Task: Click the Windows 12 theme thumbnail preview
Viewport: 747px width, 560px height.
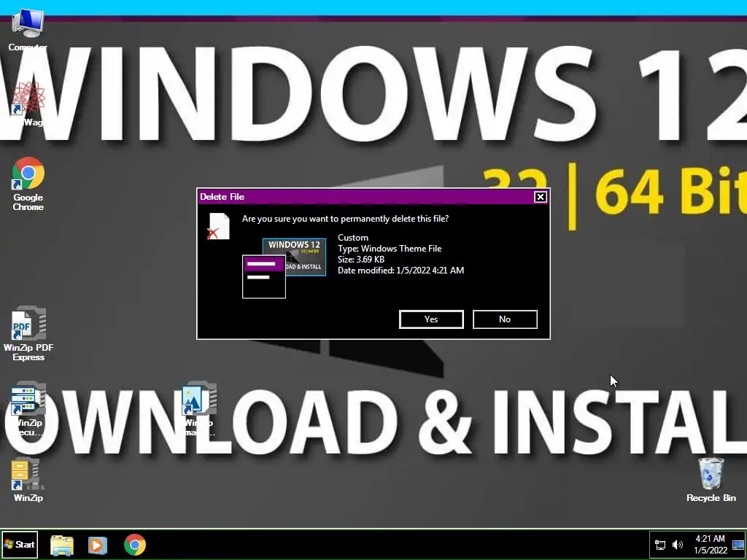Action: [285, 268]
